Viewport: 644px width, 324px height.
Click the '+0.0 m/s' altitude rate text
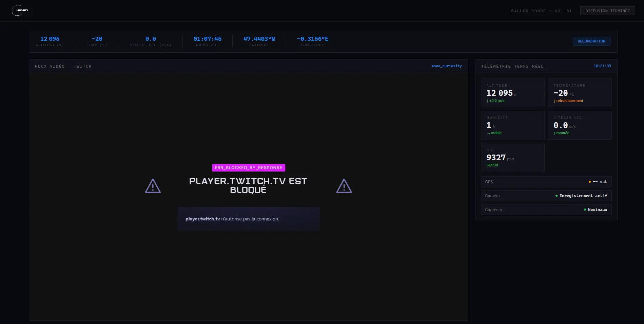tap(497, 101)
